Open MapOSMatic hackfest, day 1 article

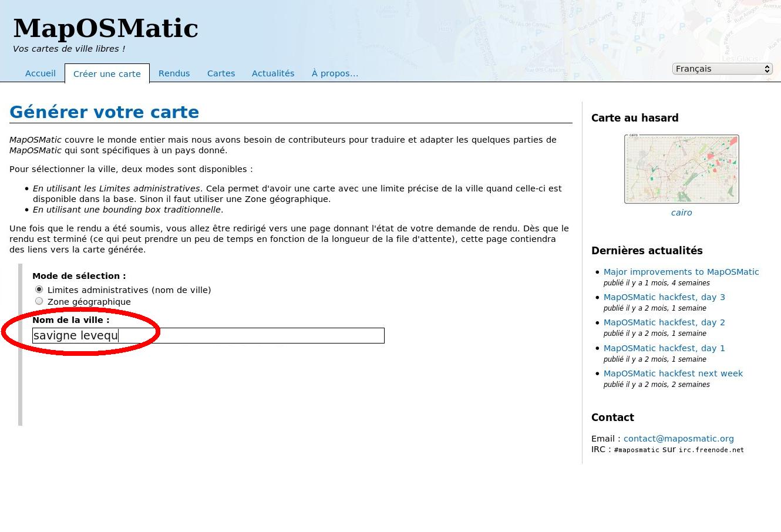pyautogui.click(x=664, y=348)
